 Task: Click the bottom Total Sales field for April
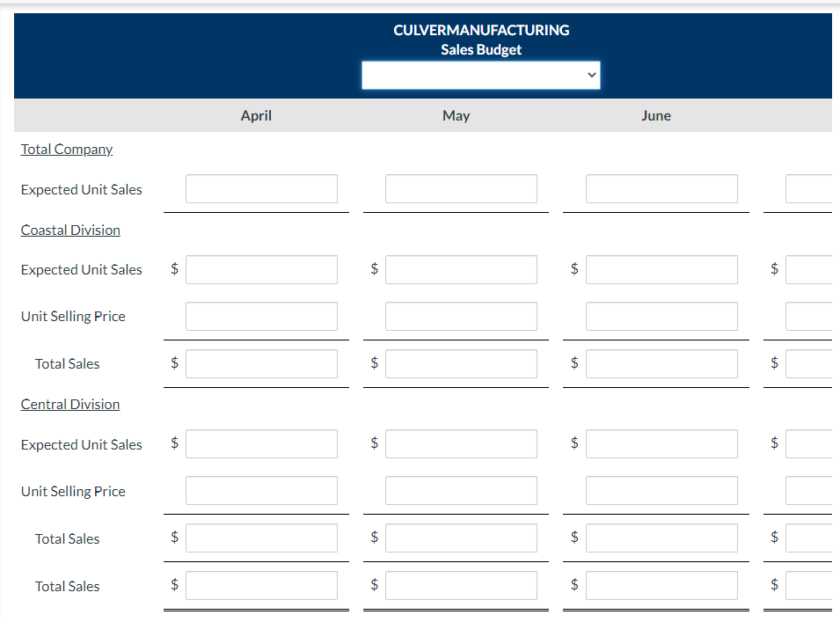261,585
